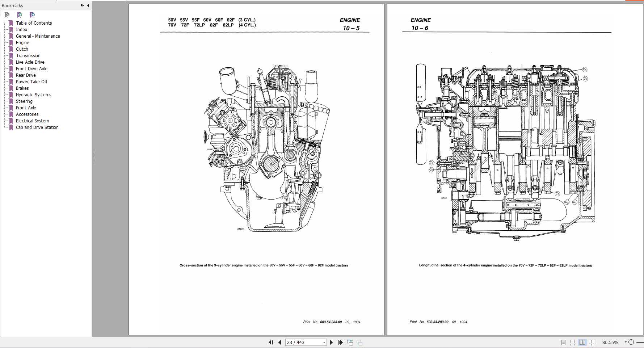Switch to two-page facing layout
644x348 pixels.
click(582, 342)
